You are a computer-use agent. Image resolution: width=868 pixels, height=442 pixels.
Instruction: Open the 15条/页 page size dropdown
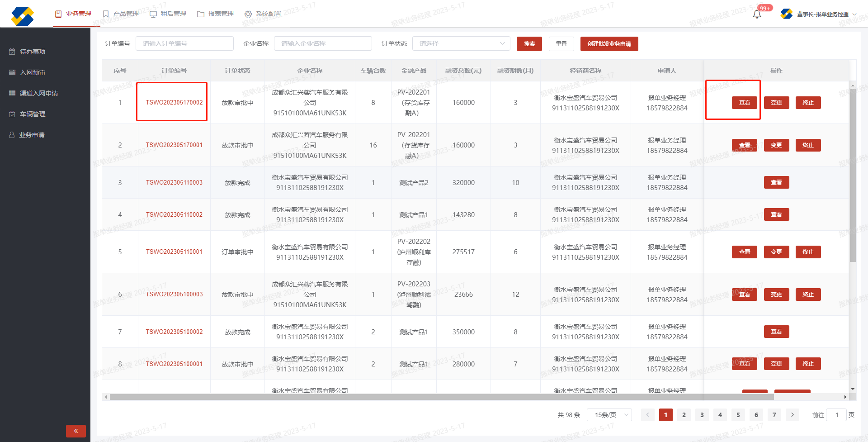click(x=609, y=415)
